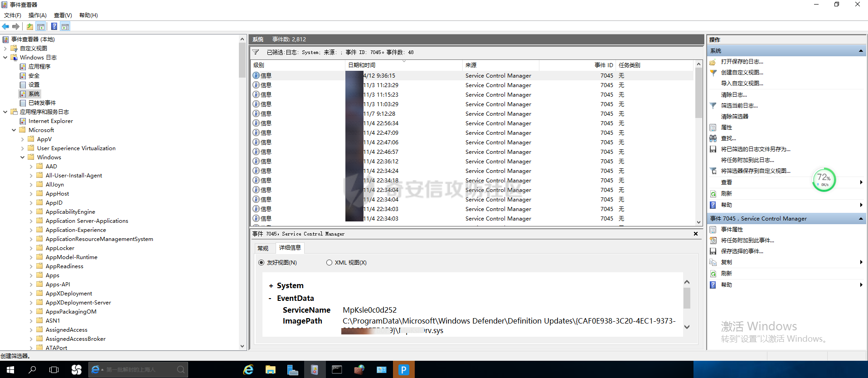Click the save icon for 保存选择的事件

click(x=713, y=251)
